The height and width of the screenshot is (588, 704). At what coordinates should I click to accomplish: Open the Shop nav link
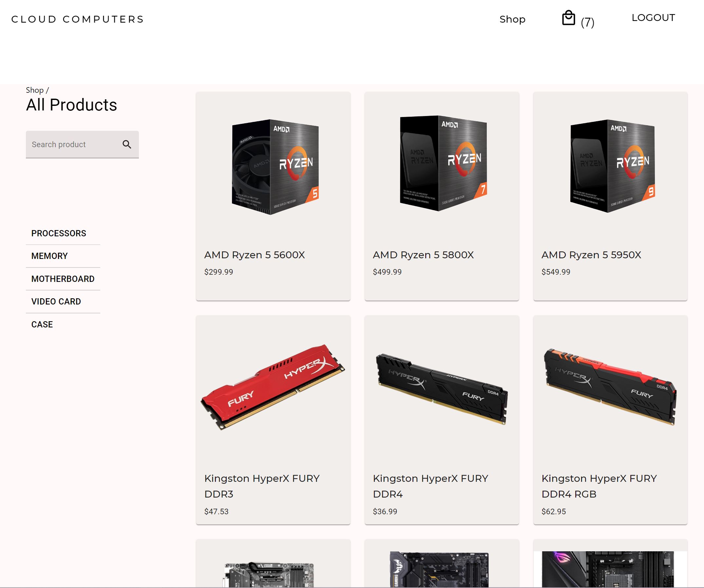(512, 19)
